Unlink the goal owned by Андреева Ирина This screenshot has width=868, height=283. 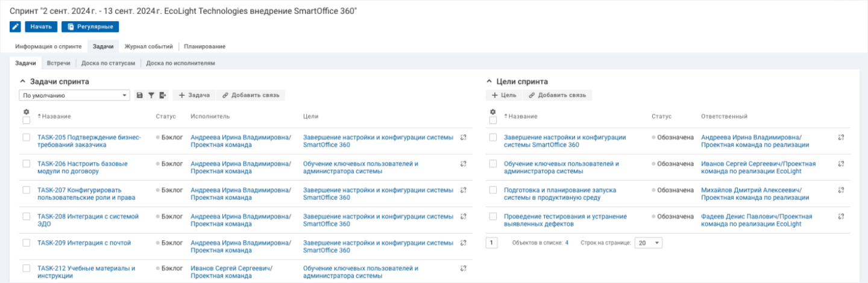point(841,137)
